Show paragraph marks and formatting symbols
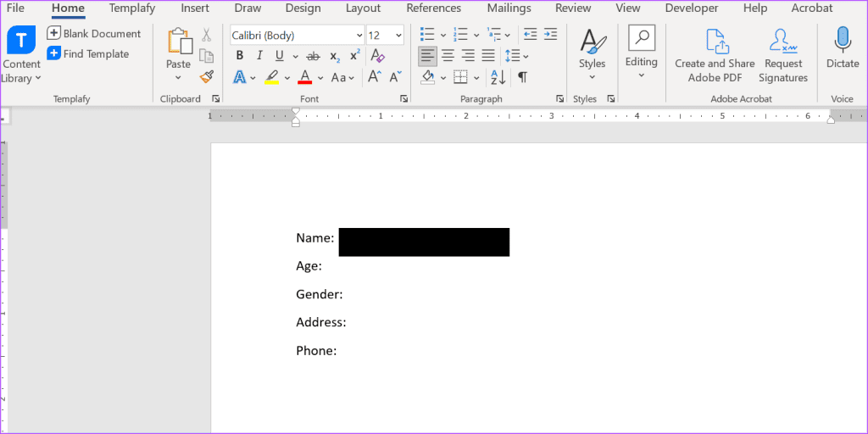868x434 pixels. click(522, 77)
